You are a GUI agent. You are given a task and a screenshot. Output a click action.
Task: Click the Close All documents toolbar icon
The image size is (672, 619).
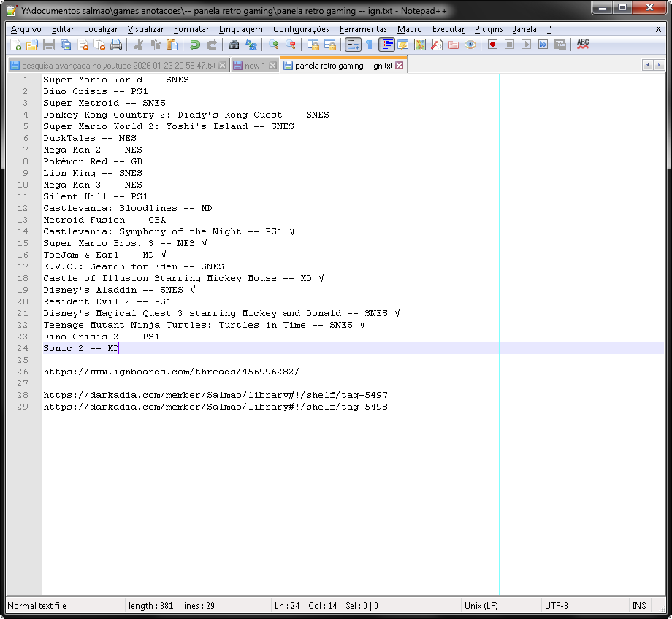(99, 45)
